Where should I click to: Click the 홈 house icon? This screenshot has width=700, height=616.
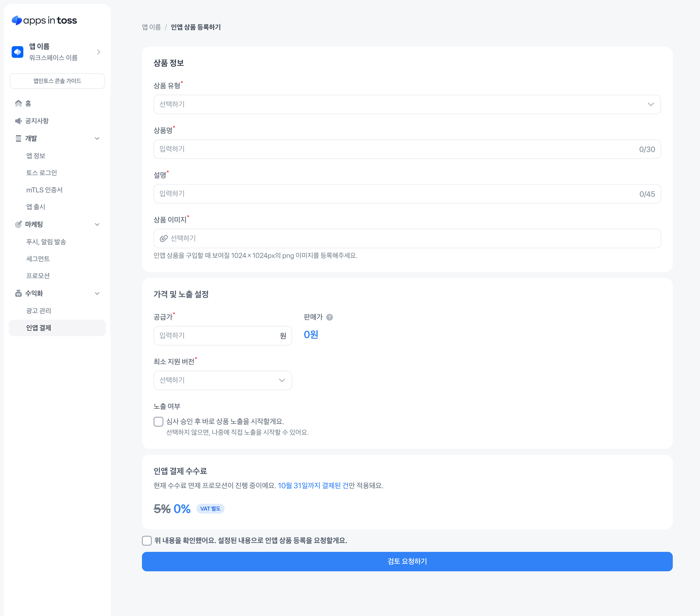tap(18, 103)
